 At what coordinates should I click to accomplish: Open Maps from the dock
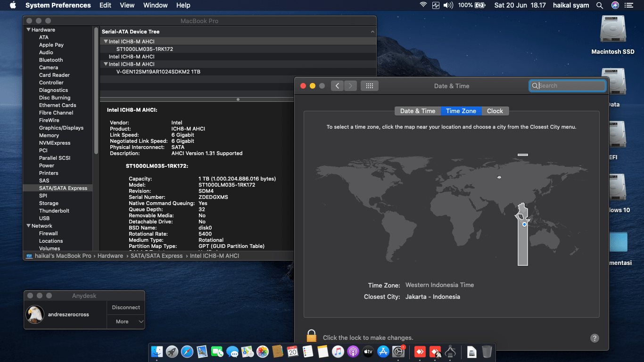coord(248,352)
